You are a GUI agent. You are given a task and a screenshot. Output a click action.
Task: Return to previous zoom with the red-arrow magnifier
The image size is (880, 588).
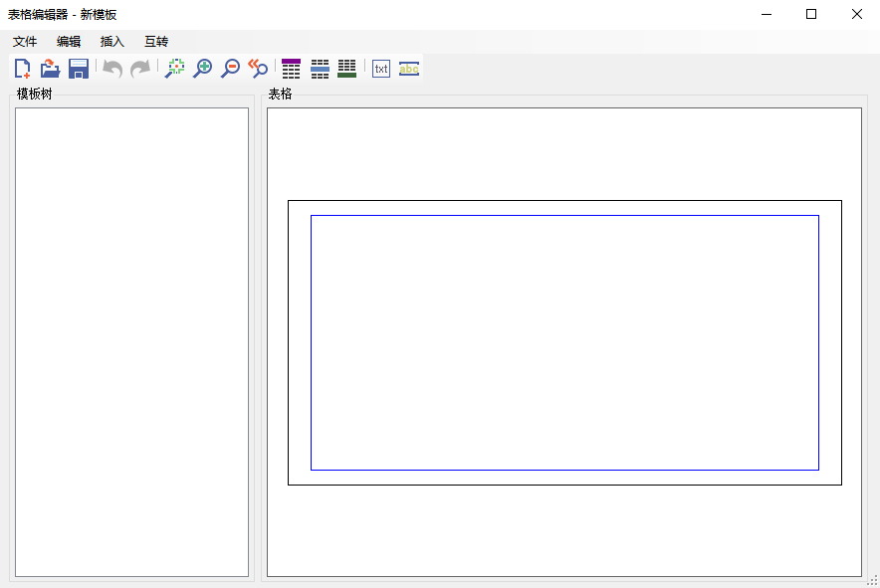point(258,69)
